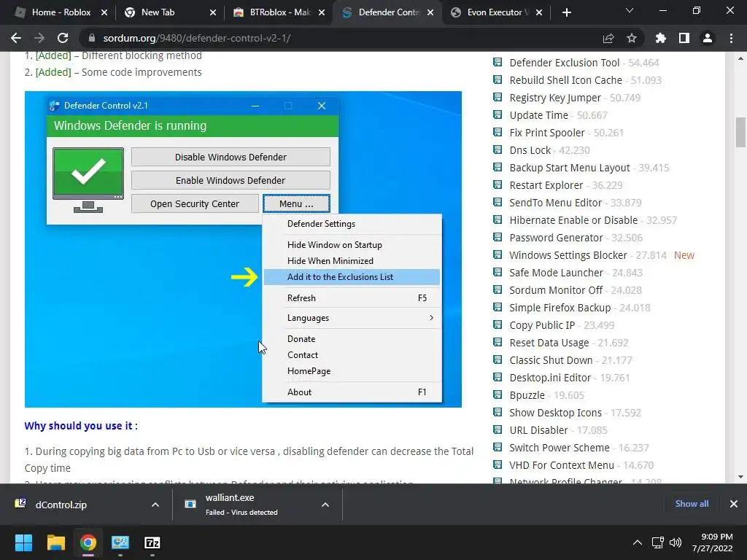This screenshot has height=560, width=747.
Task: Go back to the previous page
Action: (16, 38)
